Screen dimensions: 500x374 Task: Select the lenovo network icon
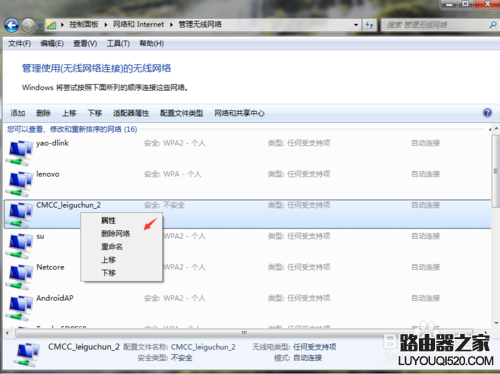pyautogui.click(x=19, y=184)
